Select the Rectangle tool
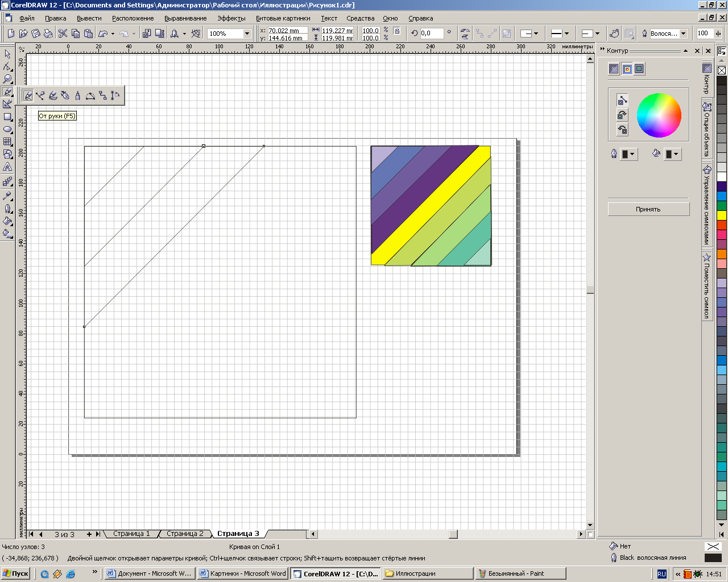Screen dimensions: 728x582 pyautogui.click(x=7, y=117)
